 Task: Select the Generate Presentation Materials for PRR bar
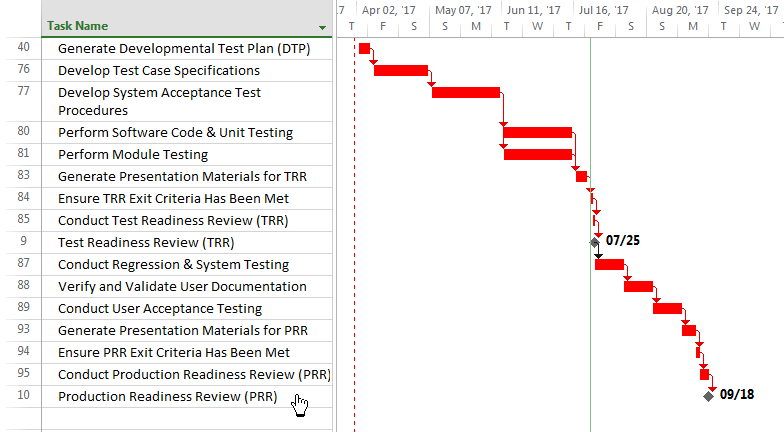[689, 330]
